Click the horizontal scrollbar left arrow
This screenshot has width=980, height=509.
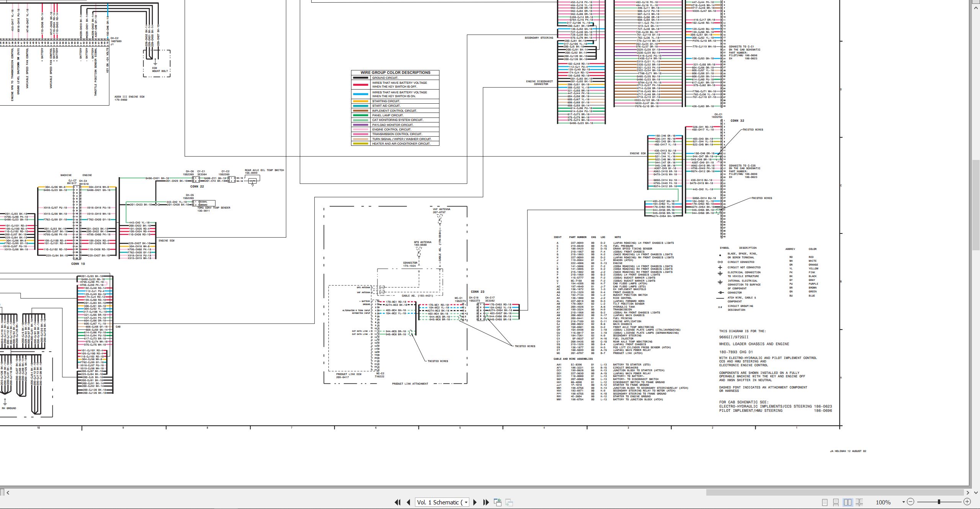(x=8, y=493)
